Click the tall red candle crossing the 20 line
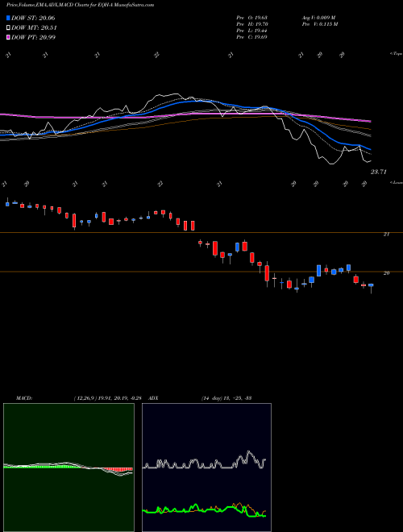Viewport: 403px width, 532px height. pyautogui.click(x=267, y=273)
